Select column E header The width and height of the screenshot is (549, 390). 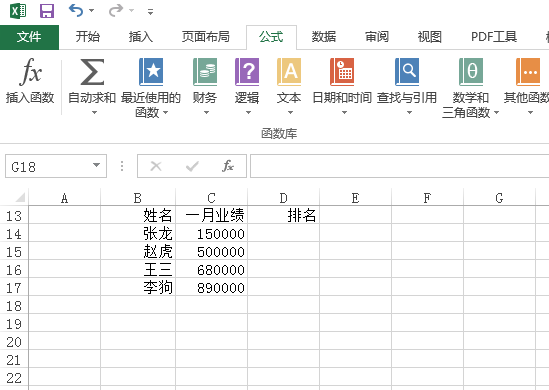[355, 198]
